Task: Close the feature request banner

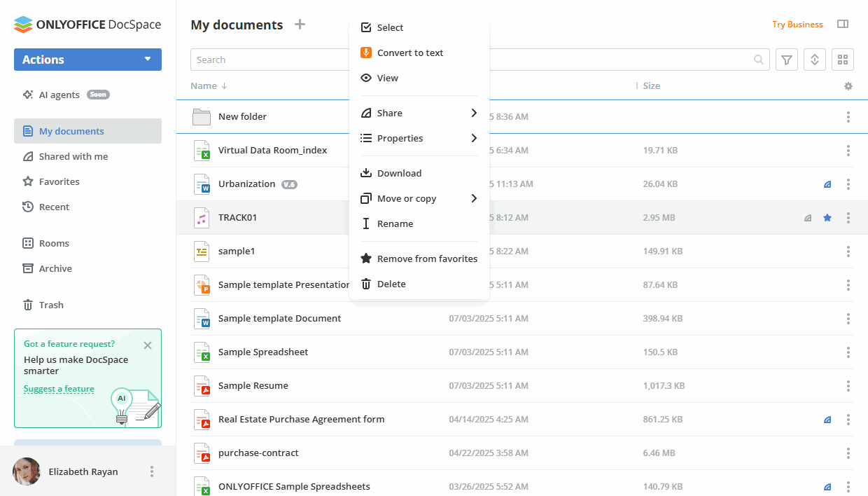Action: (147, 345)
